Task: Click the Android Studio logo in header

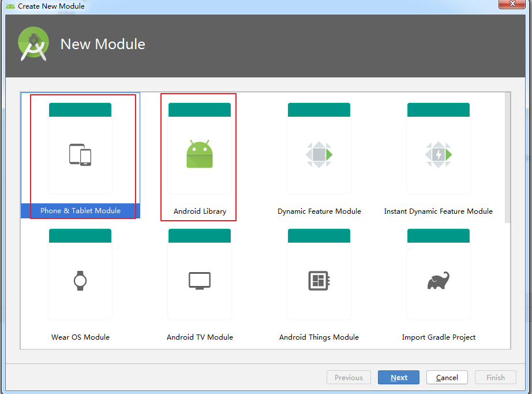Action: click(x=33, y=44)
